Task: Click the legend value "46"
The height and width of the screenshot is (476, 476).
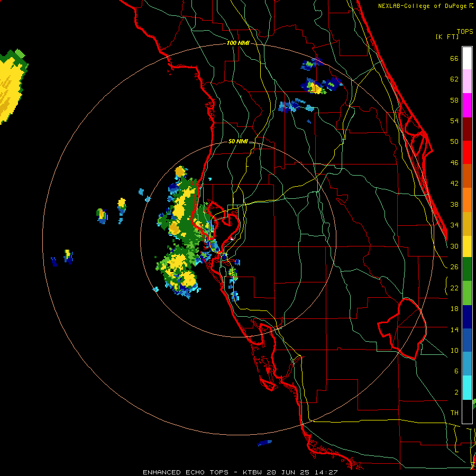Action: coord(454,163)
